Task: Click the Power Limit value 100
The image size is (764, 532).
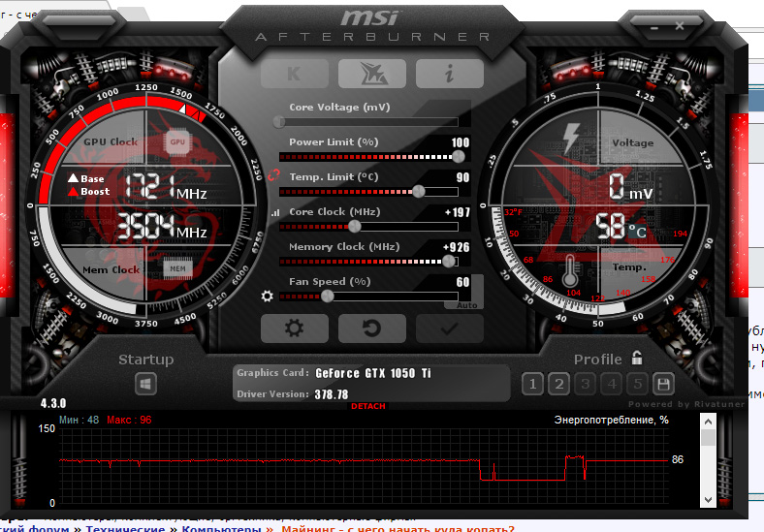Action: pyautogui.click(x=461, y=142)
